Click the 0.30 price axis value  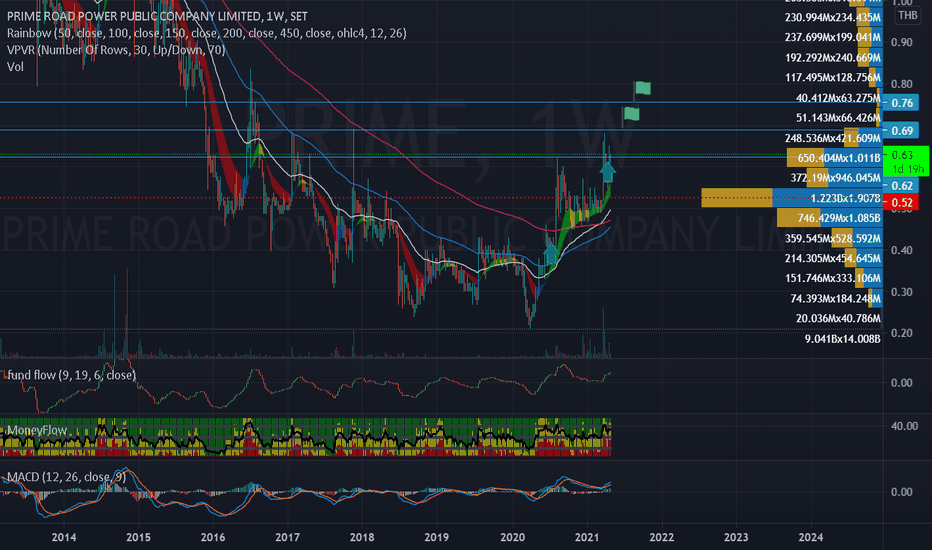tap(902, 292)
